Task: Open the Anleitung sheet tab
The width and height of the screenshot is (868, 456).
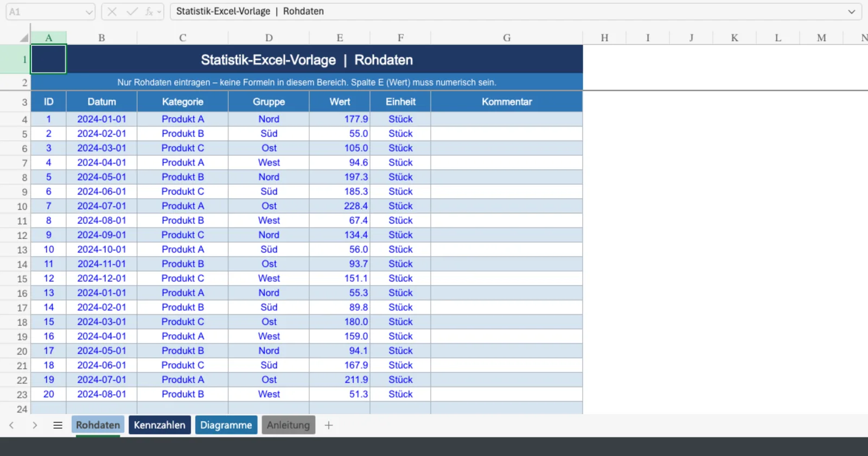Action: coord(288,425)
